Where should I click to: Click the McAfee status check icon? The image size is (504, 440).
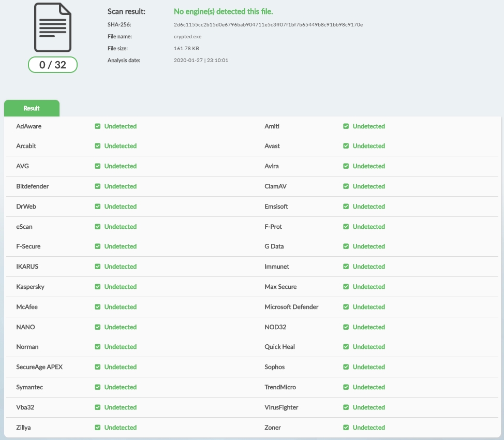click(98, 307)
